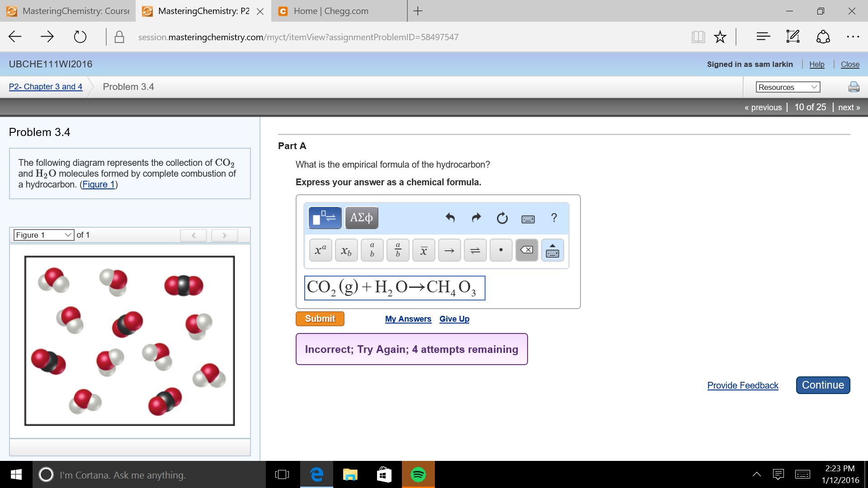Screen dimensions: 868x488
Task: Open the P2- Chapter 3 and 4 breadcrumb
Action: click(45, 86)
